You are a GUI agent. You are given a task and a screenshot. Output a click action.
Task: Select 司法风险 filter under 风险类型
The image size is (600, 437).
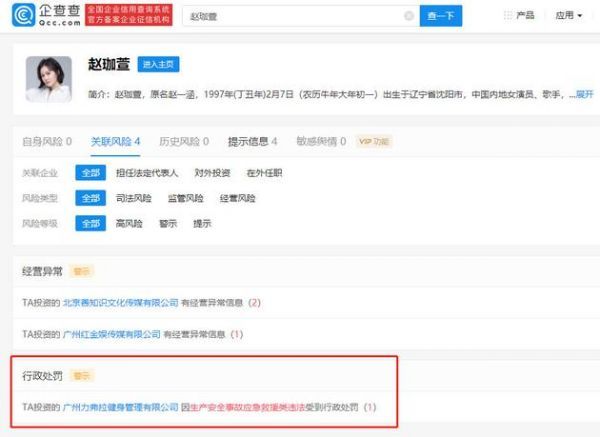(132, 198)
